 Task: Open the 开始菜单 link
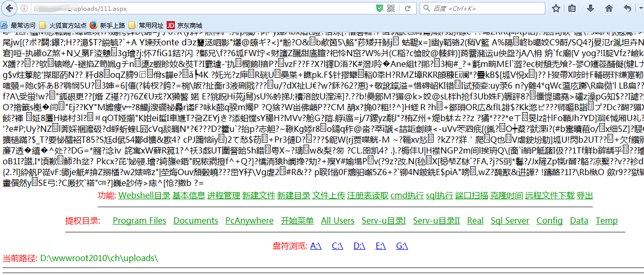[297, 220]
